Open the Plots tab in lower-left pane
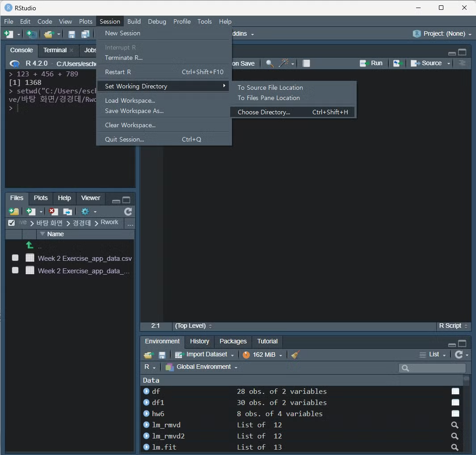The height and width of the screenshot is (455, 476). click(41, 198)
